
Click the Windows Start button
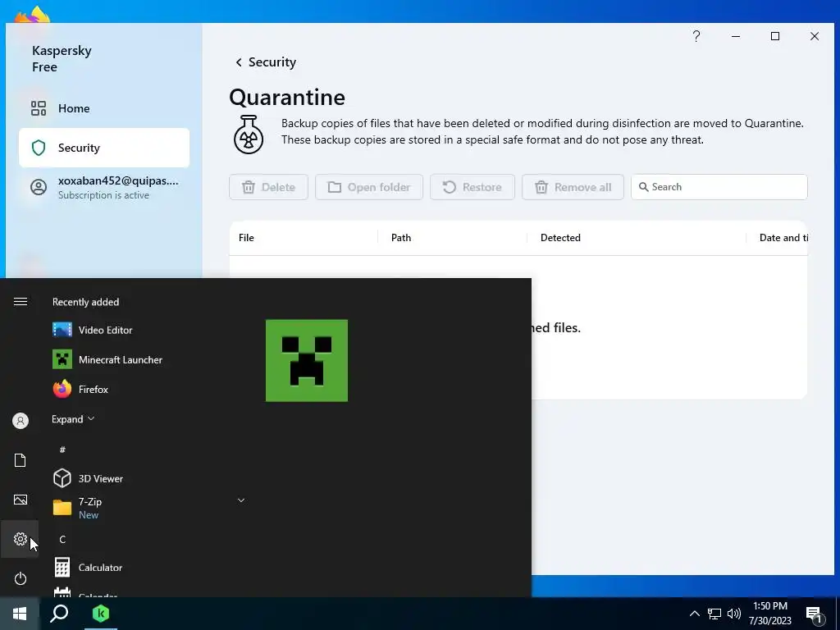[20, 614]
